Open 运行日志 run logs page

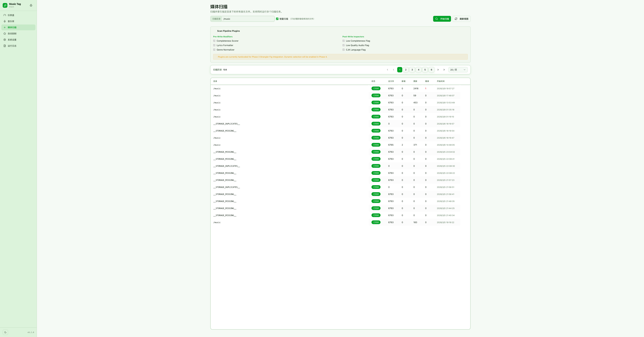12,46
